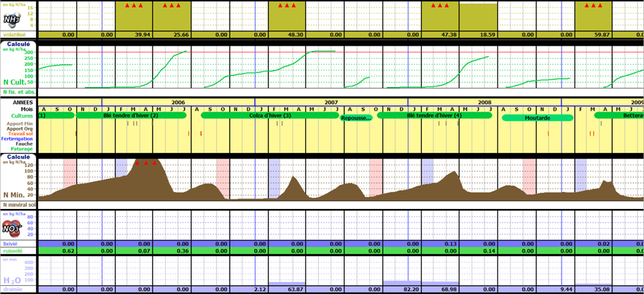Click the N Cult. panel label
The image size is (644, 294).
coord(16,82)
